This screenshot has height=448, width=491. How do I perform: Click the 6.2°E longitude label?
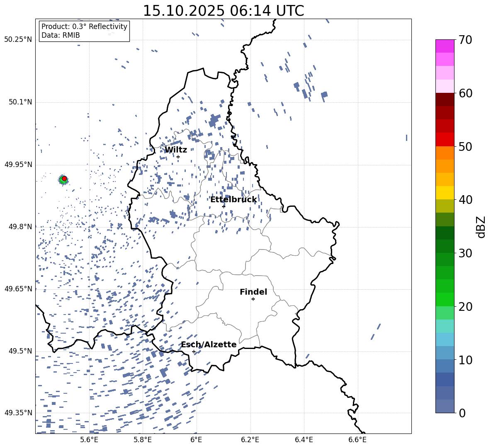pyautogui.click(x=250, y=440)
